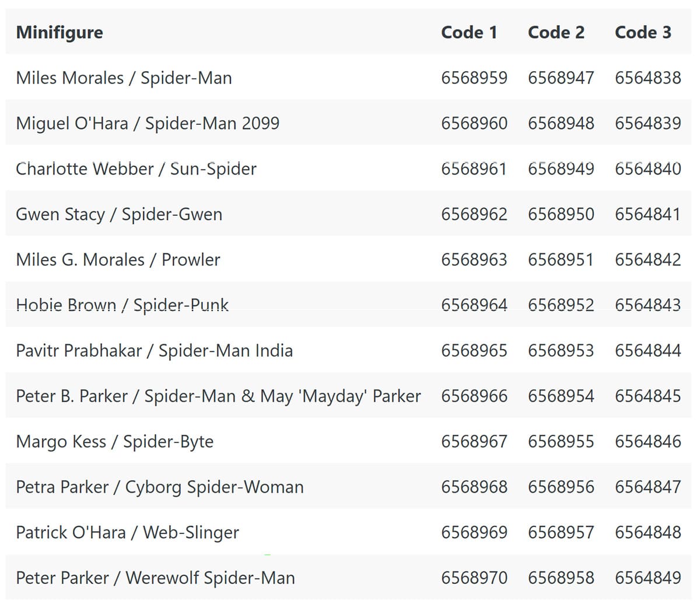The height and width of the screenshot is (607, 700).
Task: Click the Code 2 column header
Action: tap(556, 33)
